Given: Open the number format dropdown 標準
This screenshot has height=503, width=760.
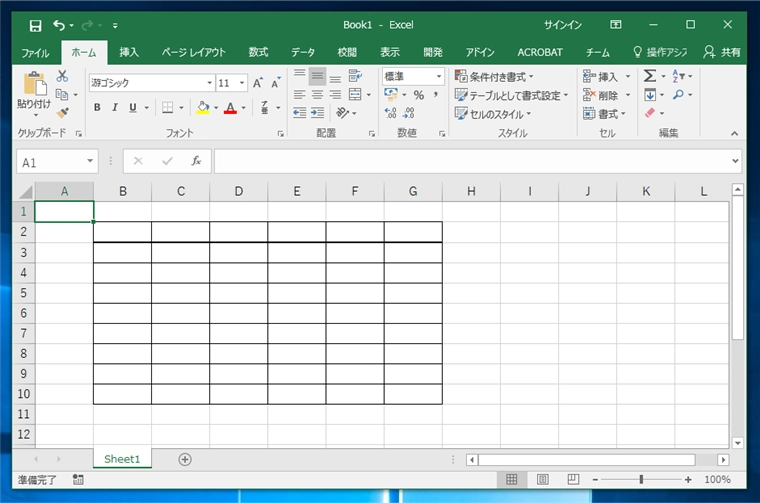Looking at the screenshot, I should (x=439, y=76).
